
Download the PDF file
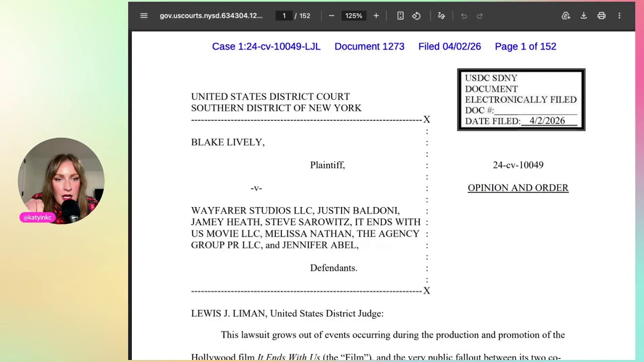pos(584,16)
